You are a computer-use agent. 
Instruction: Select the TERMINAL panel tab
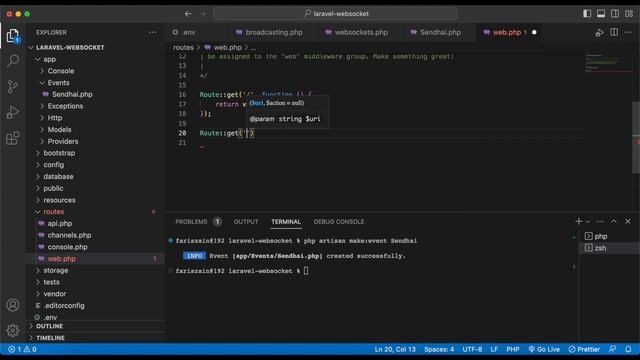click(286, 222)
